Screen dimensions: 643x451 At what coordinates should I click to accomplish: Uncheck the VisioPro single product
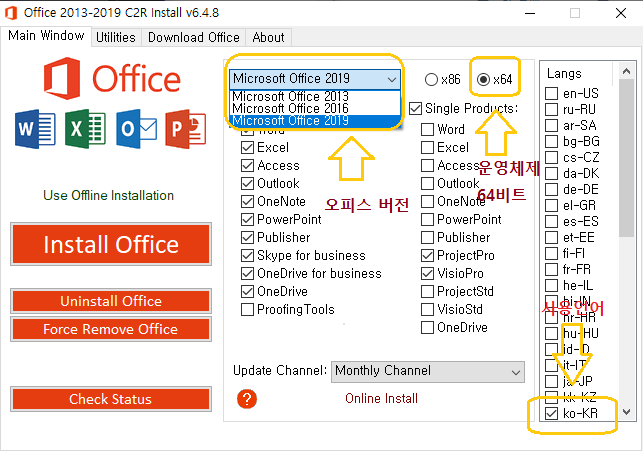pyautogui.click(x=427, y=274)
